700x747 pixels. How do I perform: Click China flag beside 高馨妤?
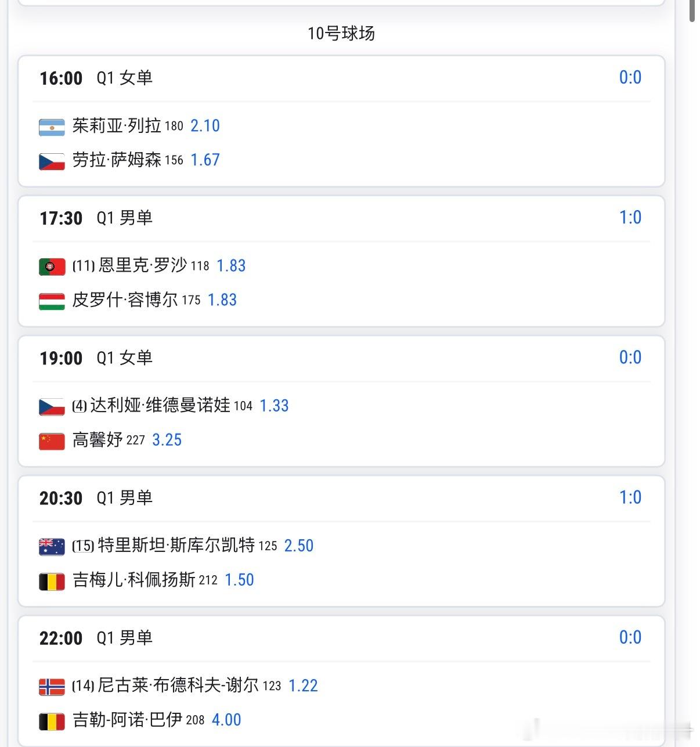tap(52, 441)
